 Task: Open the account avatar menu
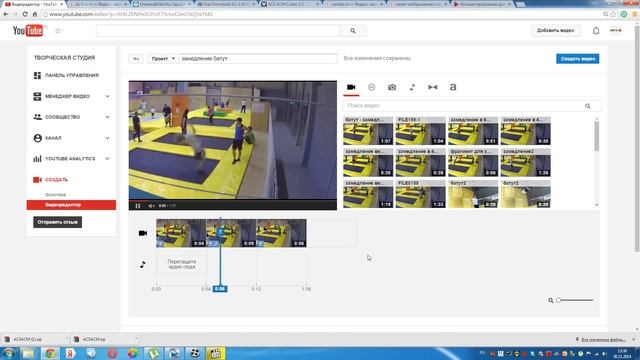click(x=616, y=31)
